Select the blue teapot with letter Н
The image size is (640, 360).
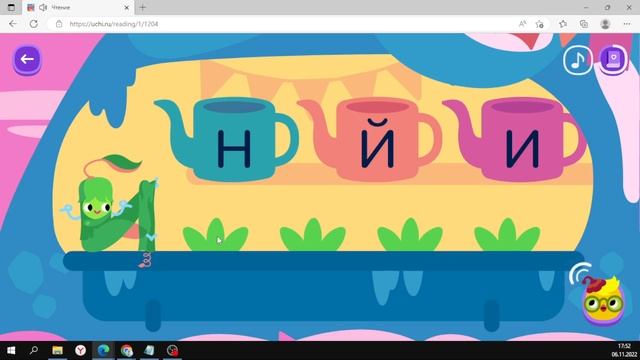227,140
